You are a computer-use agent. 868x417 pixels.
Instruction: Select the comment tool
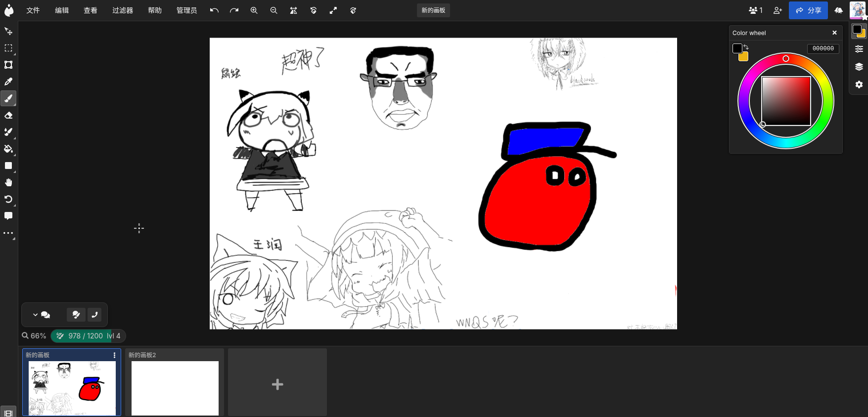pos(8,216)
